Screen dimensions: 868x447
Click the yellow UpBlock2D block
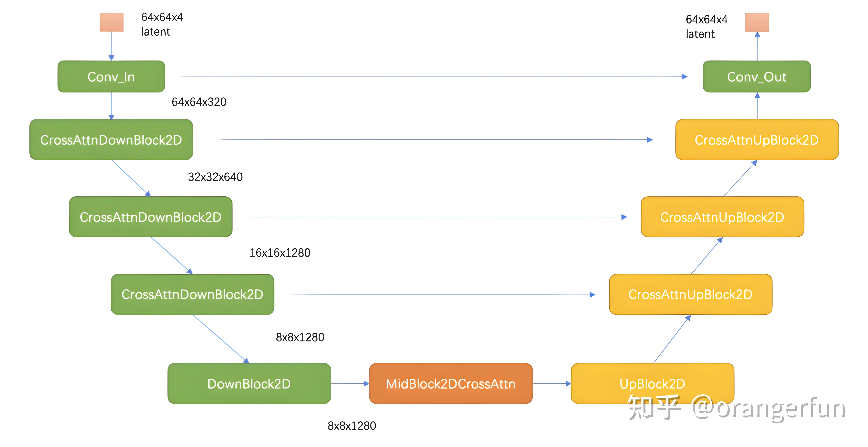click(x=653, y=383)
